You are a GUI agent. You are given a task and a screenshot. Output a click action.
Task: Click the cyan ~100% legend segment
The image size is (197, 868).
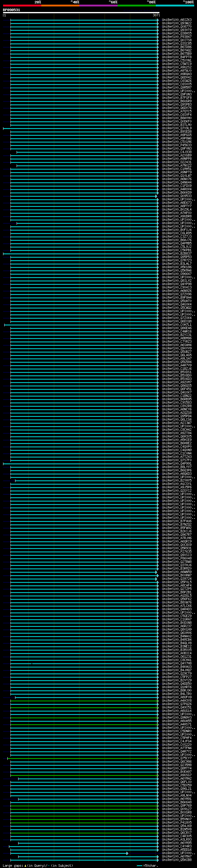(x=175, y=6)
